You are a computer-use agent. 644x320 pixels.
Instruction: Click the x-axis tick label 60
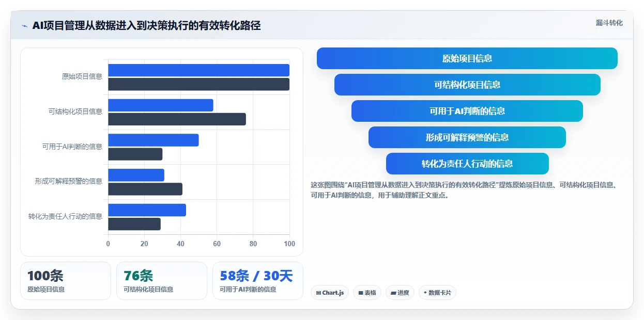pyautogui.click(x=217, y=244)
